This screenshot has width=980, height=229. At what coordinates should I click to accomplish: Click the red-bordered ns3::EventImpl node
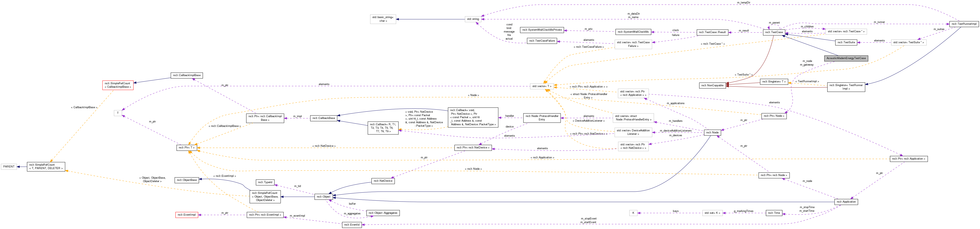(x=186, y=215)
